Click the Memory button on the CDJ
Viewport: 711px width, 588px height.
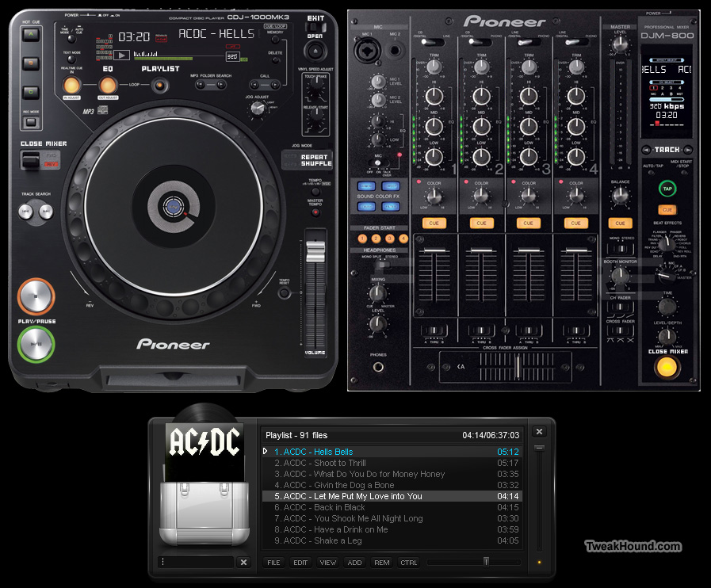pos(275,40)
